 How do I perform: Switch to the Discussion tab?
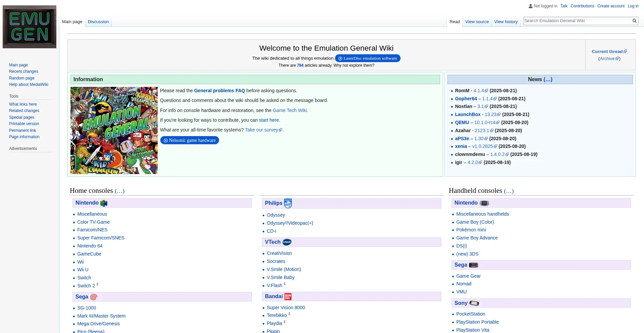(x=98, y=21)
